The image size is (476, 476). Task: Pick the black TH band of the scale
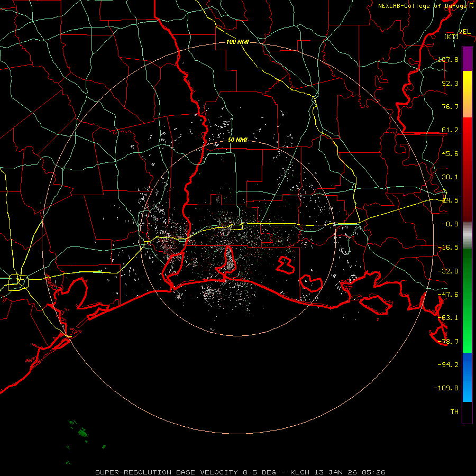click(467, 412)
